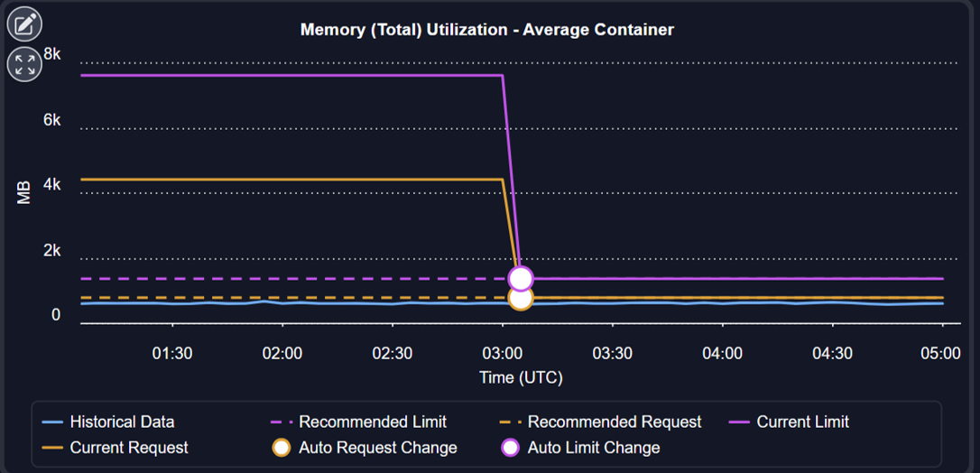The image size is (980, 473).
Task: Click the dashed purple Recommended Limit swatch
Action: 282,422
